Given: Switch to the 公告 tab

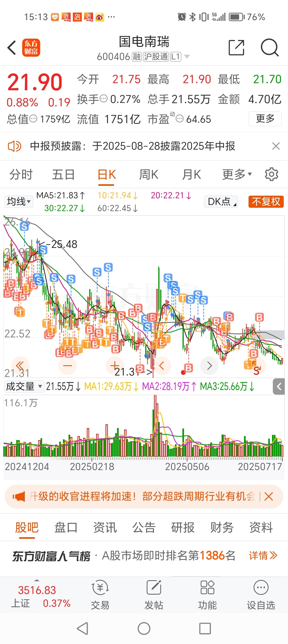Looking at the screenshot, I should click(x=144, y=527).
